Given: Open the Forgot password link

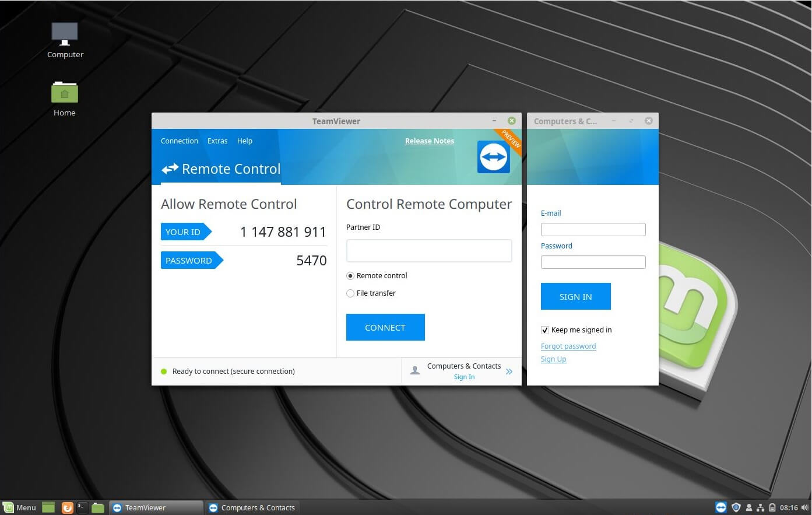Looking at the screenshot, I should pos(568,346).
